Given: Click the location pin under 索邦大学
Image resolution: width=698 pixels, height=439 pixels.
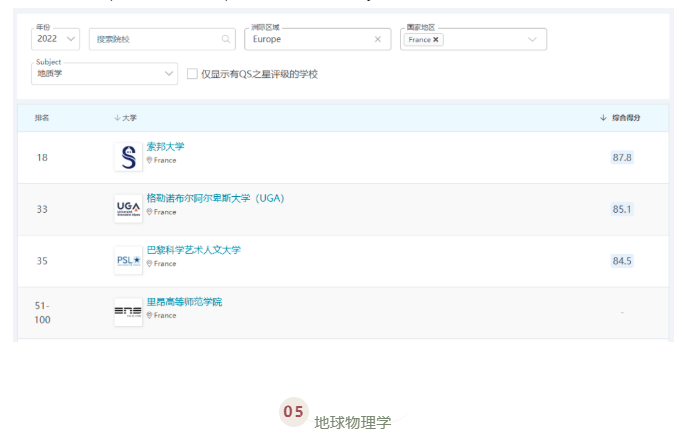Looking at the screenshot, I should (x=150, y=160).
